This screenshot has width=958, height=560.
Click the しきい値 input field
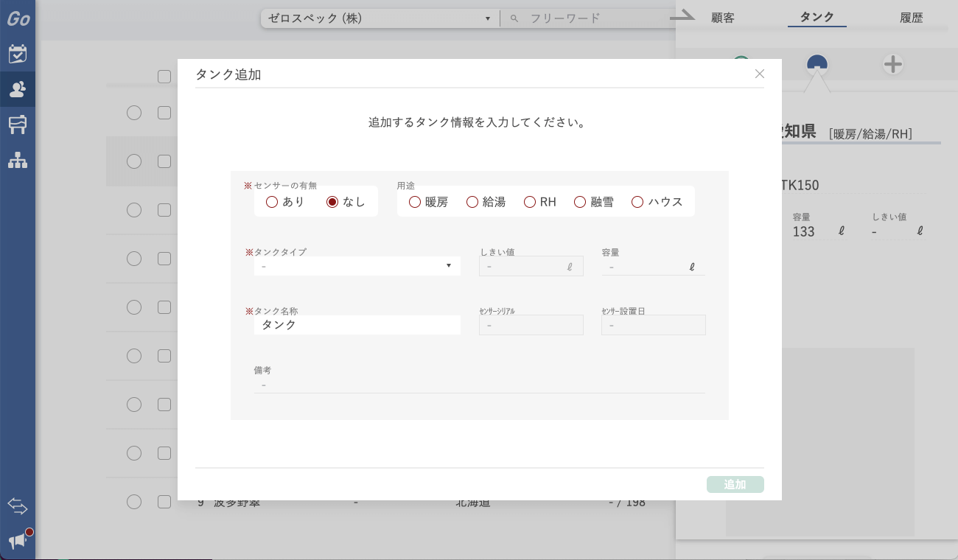531,266
